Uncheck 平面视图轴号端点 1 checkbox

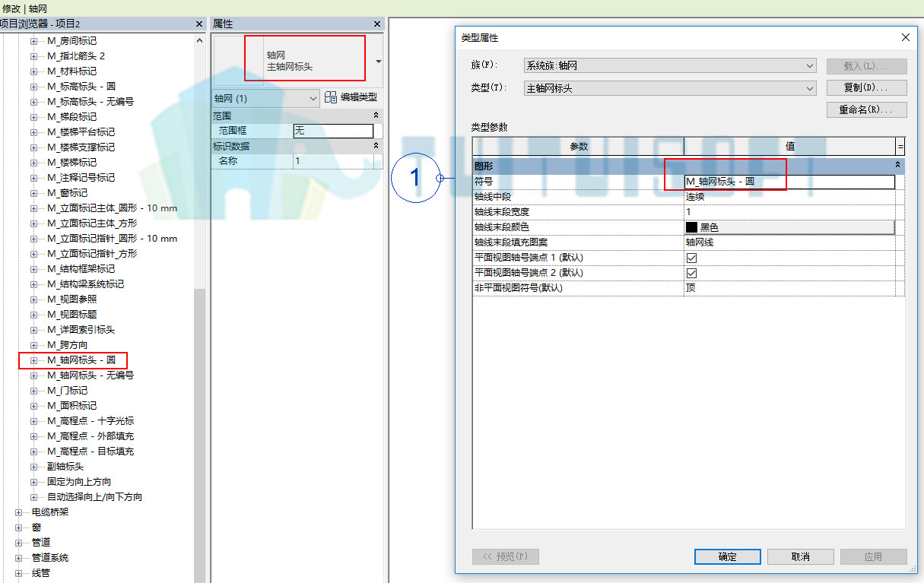pyautogui.click(x=692, y=258)
